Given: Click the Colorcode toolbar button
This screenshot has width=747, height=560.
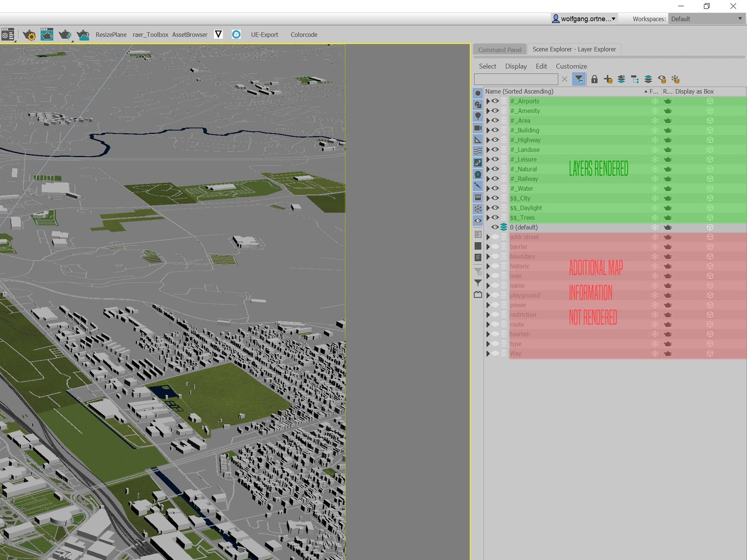Looking at the screenshot, I should (x=304, y=35).
